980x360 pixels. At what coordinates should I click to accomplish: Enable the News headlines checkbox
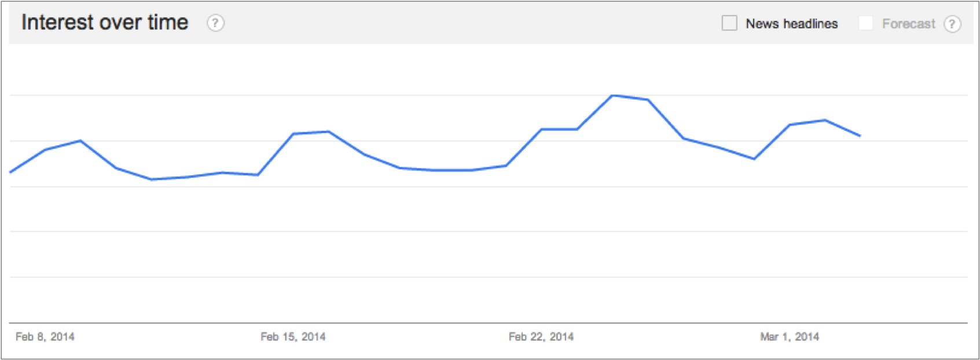click(729, 23)
